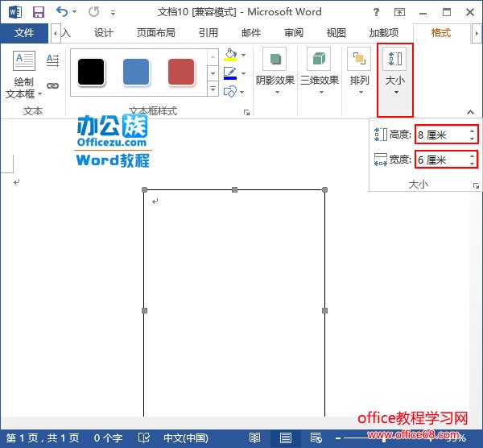Decrease height with down spinner
Image resolution: width=483 pixels, height=448 pixels.
coord(473,139)
